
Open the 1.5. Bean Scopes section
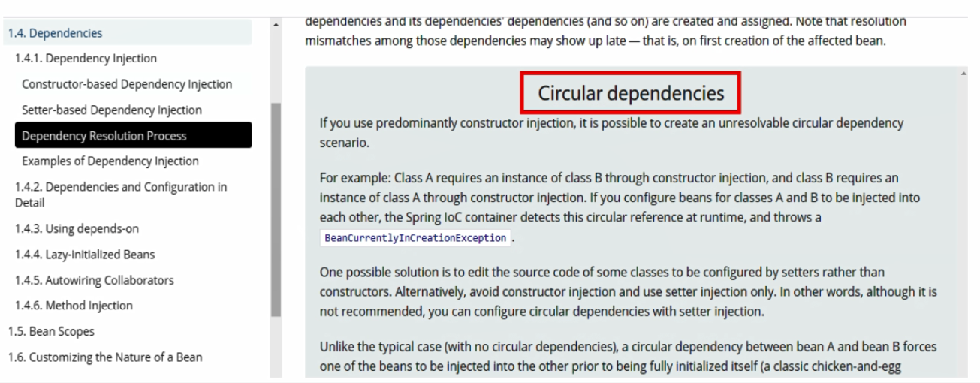[x=51, y=331]
